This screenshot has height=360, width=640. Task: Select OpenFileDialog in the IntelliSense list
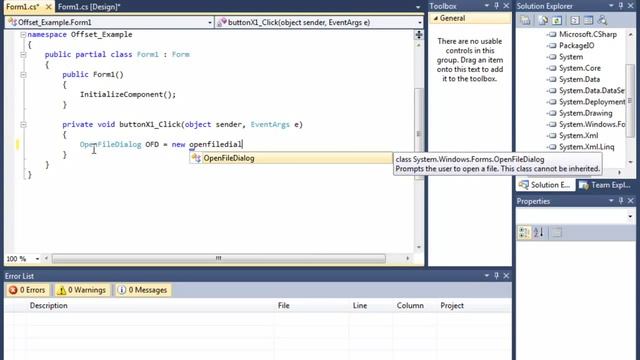pos(291,158)
